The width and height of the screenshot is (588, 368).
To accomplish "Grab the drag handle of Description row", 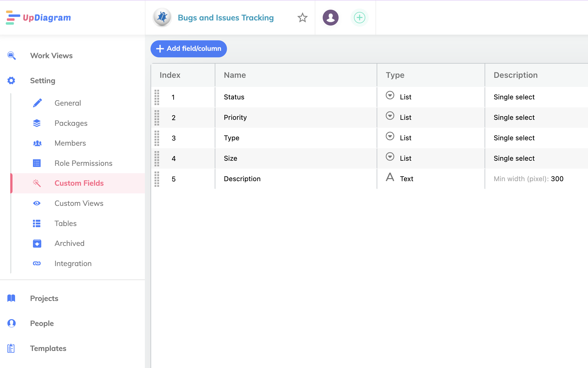I will 157,179.
